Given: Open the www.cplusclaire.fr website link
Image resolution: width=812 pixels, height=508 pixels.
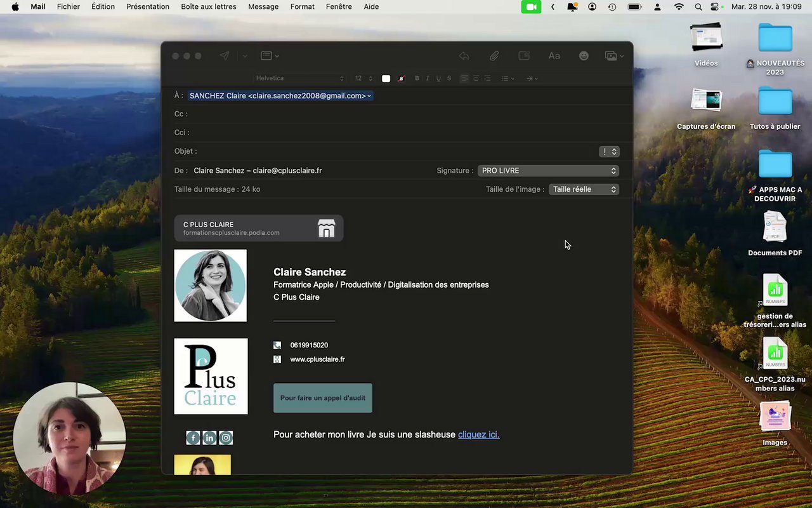Looking at the screenshot, I should click(318, 359).
